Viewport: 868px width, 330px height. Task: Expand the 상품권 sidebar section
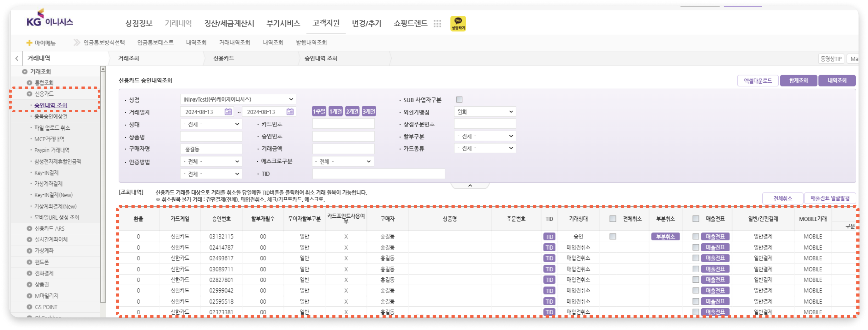tap(29, 284)
